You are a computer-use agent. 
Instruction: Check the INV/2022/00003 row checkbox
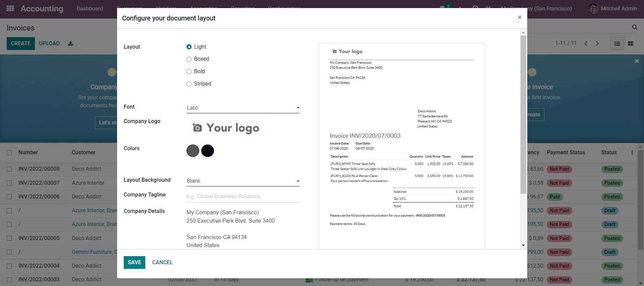(x=9, y=280)
